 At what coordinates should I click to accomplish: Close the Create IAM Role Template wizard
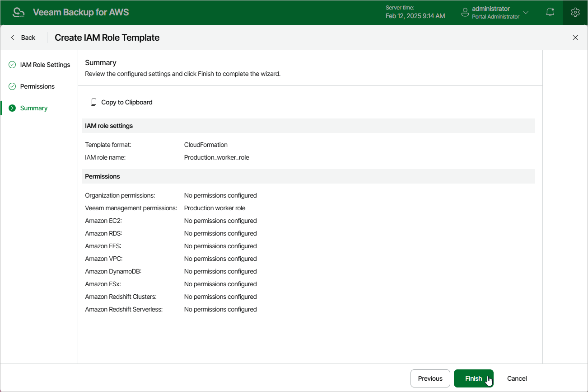point(575,38)
